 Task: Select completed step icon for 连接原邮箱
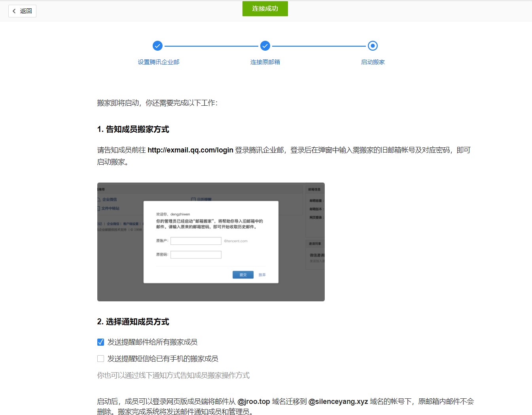[x=265, y=46]
